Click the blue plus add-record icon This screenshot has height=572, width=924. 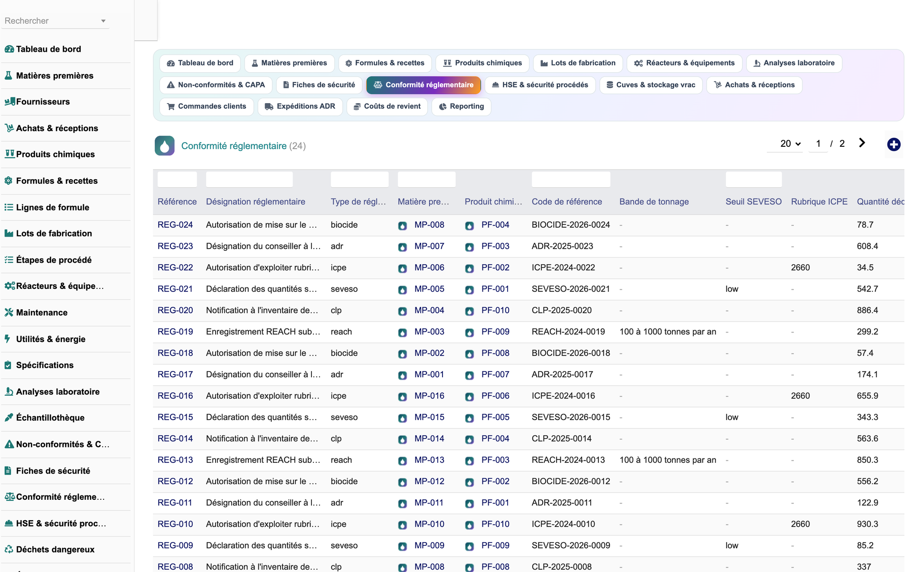(894, 144)
